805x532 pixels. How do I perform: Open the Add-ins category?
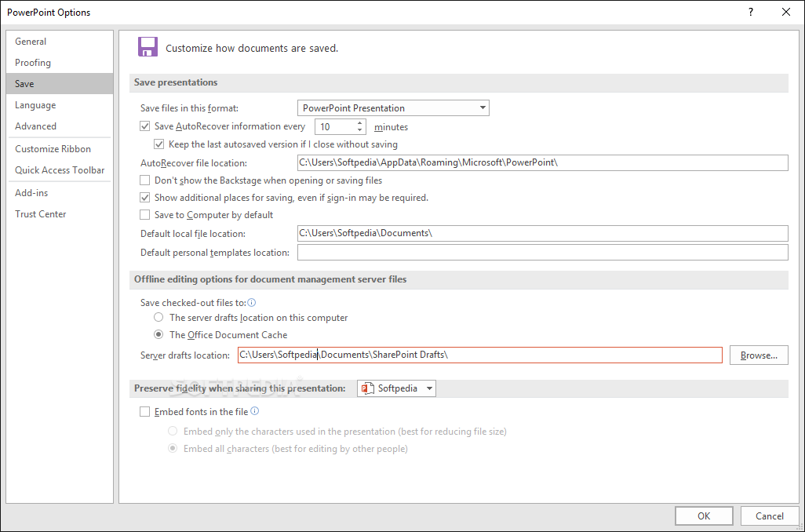[60, 192]
